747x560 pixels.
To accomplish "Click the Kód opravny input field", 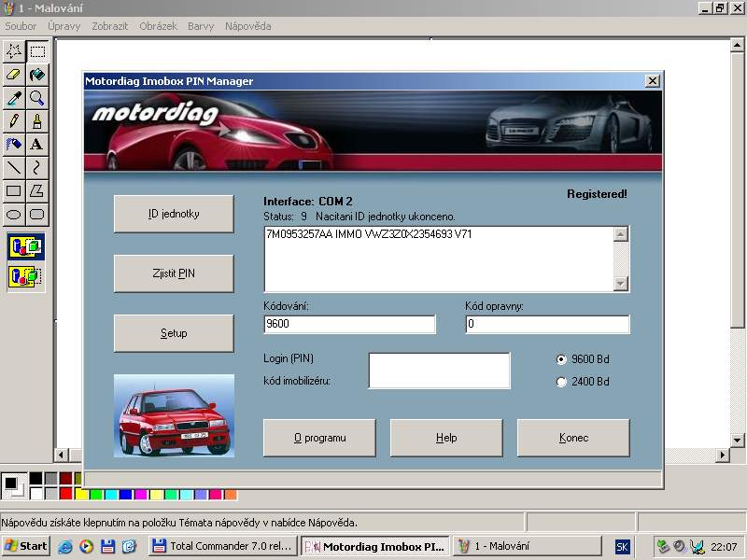I will pos(547,324).
